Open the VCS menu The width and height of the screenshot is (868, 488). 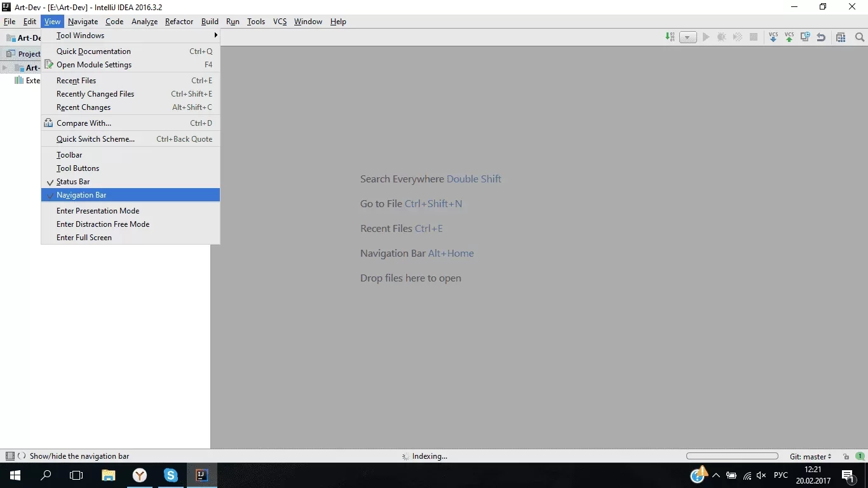[x=280, y=22]
